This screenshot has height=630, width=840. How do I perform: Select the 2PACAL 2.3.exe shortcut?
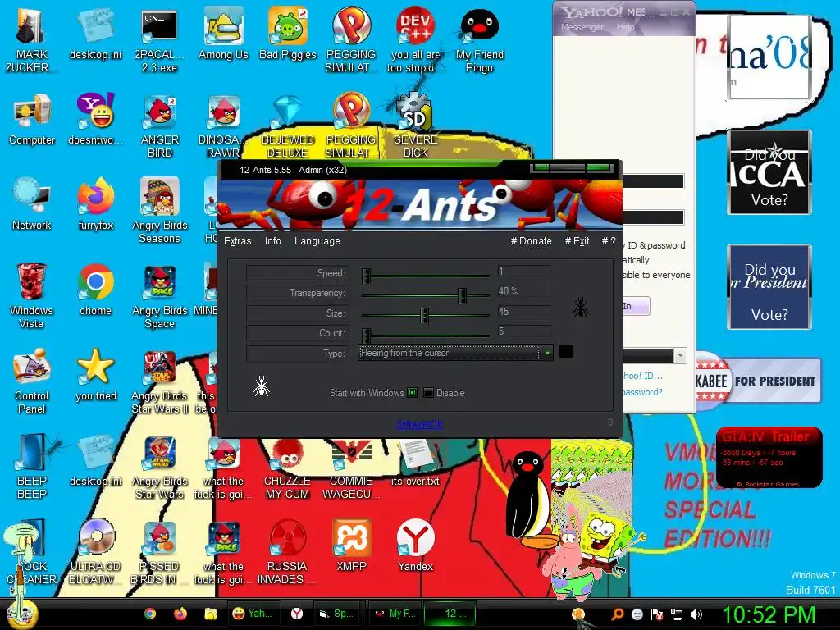pyautogui.click(x=159, y=39)
